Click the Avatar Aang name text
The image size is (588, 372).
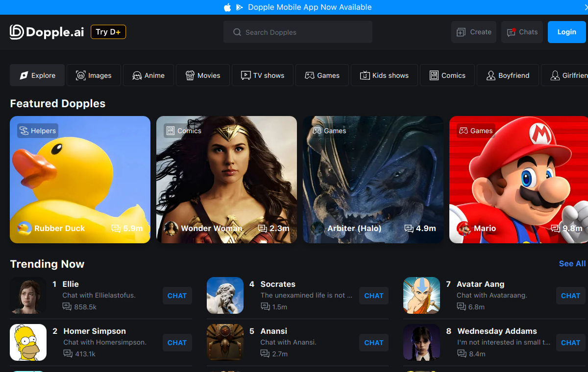pyautogui.click(x=480, y=284)
